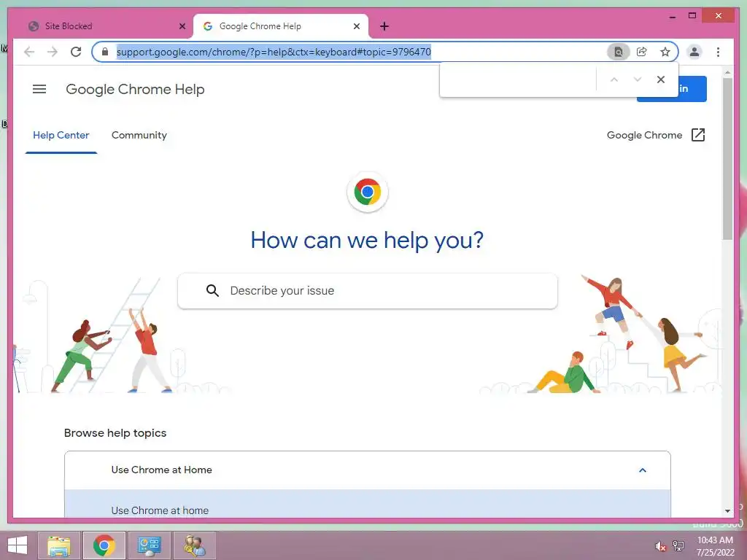Click the blue Sign in button
The height and width of the screenshot is (560, 747).
coord(672,88)
